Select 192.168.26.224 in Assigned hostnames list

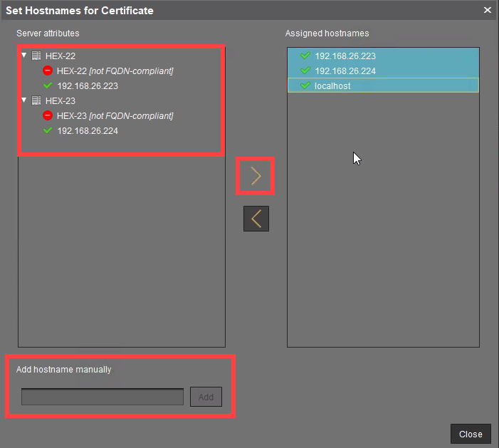345,71
